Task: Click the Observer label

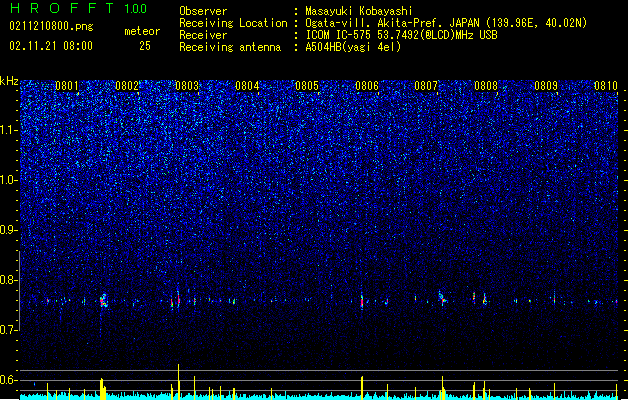Action: pyautogui.click(x=203, y=11)
